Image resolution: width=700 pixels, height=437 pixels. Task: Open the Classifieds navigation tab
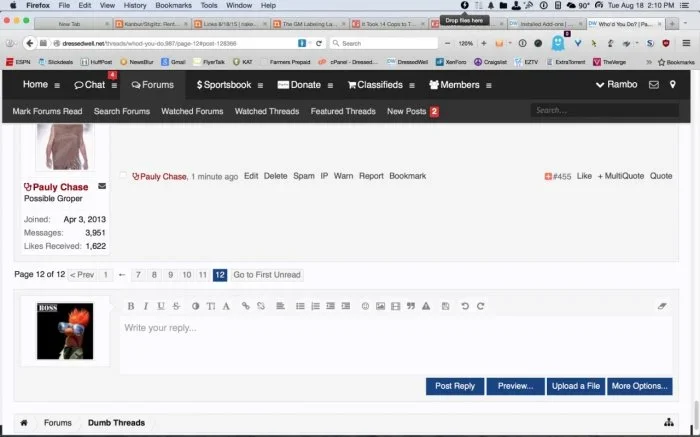375,85
